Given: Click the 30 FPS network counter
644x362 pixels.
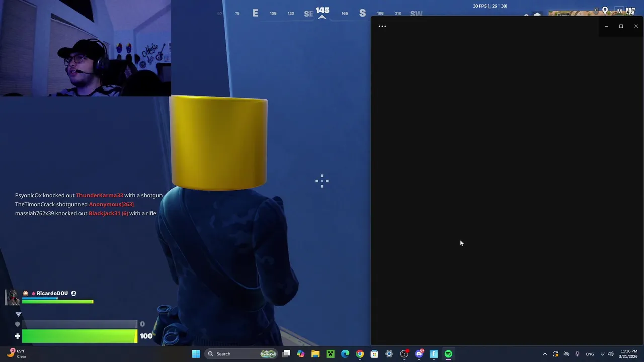Looking at the screenshot, I should click(490, 6).
